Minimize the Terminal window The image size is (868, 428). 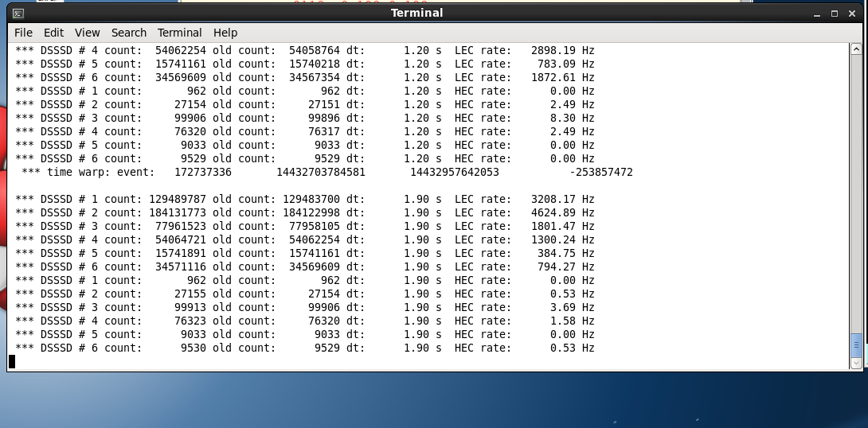point(816,14)
